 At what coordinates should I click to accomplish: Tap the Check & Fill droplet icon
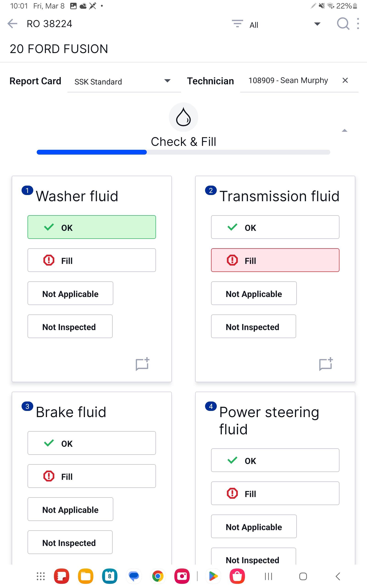click(183, 117)
